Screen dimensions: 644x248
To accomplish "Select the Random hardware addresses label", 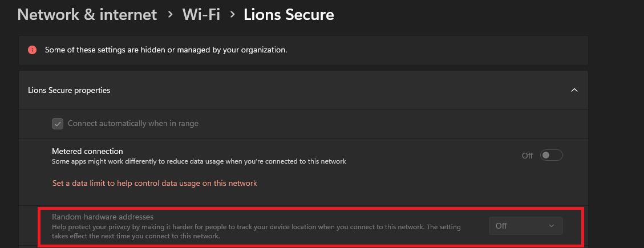I will [x=103, y=217].
